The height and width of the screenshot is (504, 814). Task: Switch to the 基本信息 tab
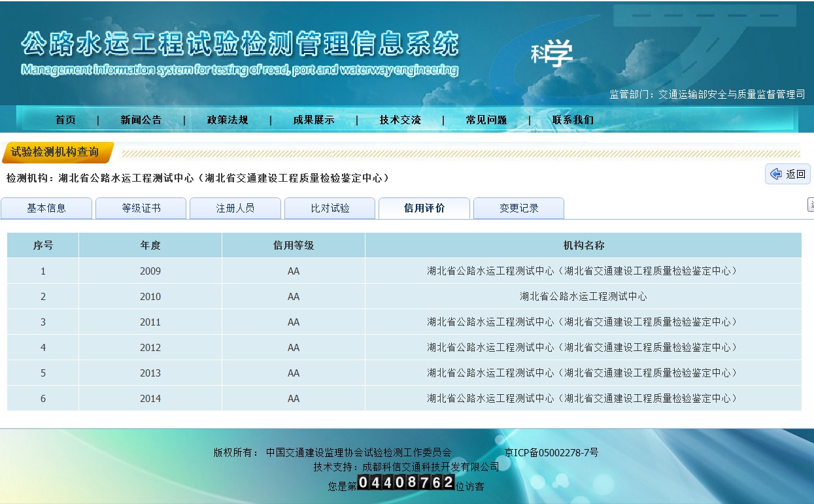click(x=46, y=209)
